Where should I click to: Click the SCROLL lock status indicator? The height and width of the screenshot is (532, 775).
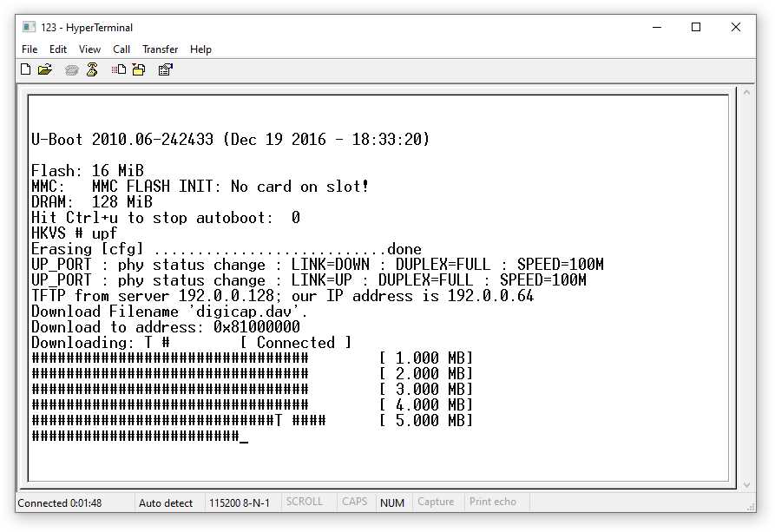[x=305, y=502]
